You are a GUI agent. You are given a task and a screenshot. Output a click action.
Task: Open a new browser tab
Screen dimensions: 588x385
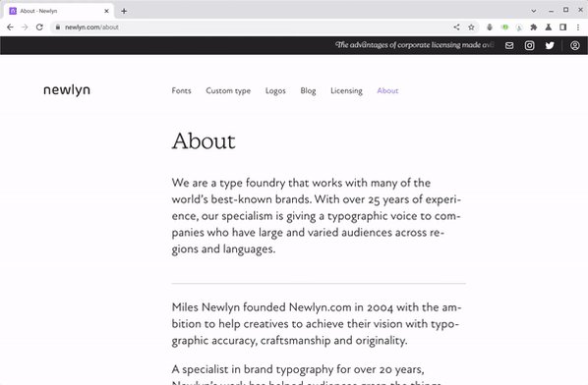pos(124,11)
